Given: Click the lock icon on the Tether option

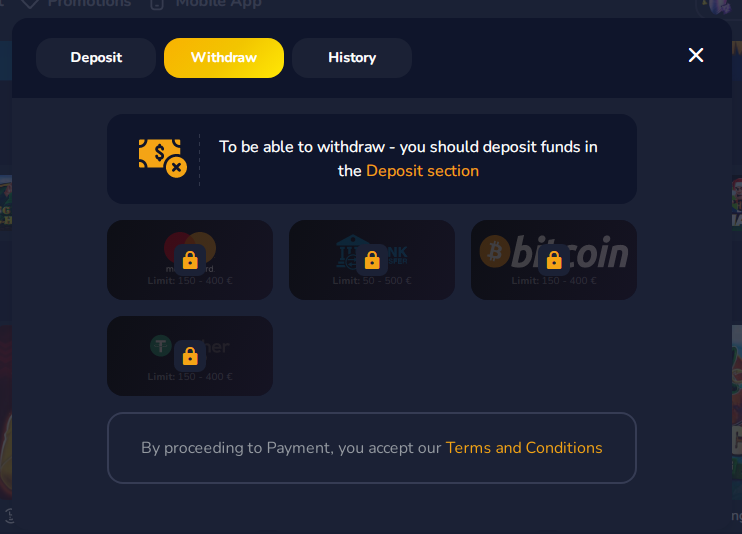Looking at the screenshot, I should tap(190, 356).
